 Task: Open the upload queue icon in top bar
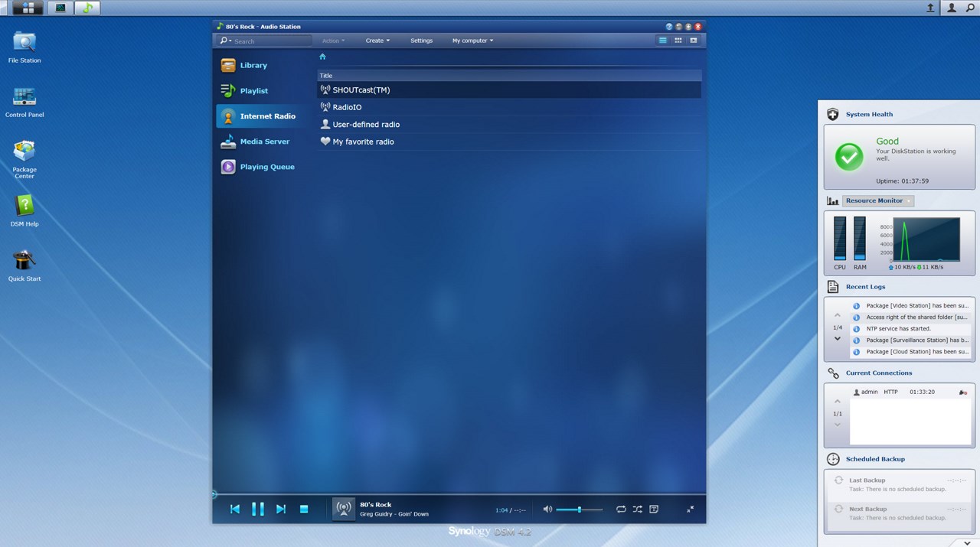click(930, 8)
